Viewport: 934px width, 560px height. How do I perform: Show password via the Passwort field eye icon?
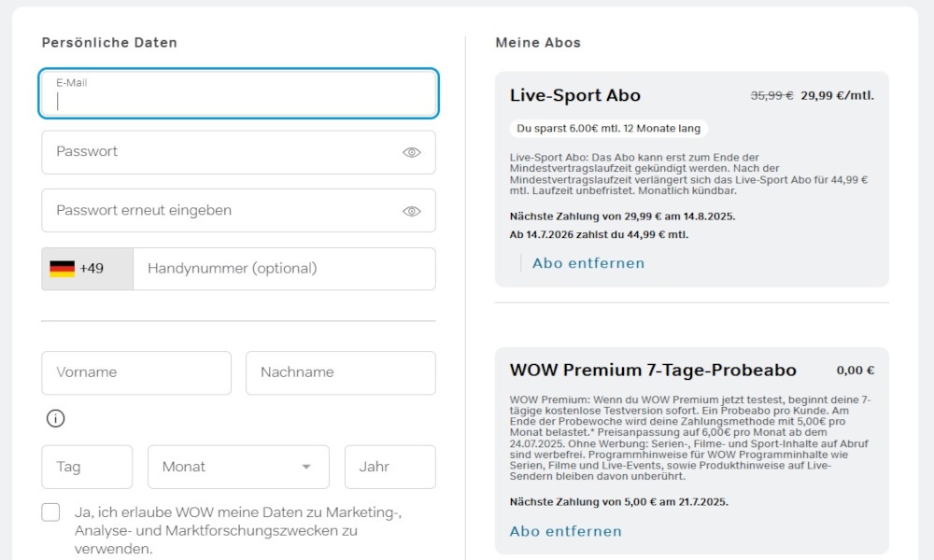(412, 152)
